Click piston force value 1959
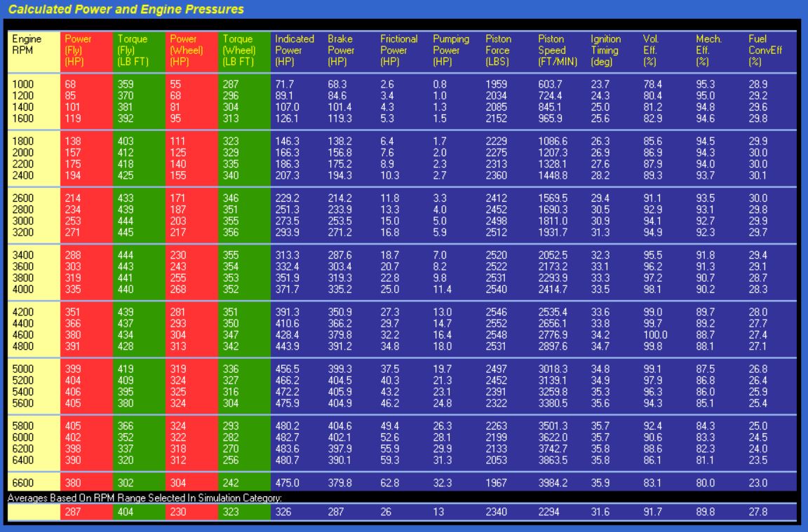 (x=496, y=84)
